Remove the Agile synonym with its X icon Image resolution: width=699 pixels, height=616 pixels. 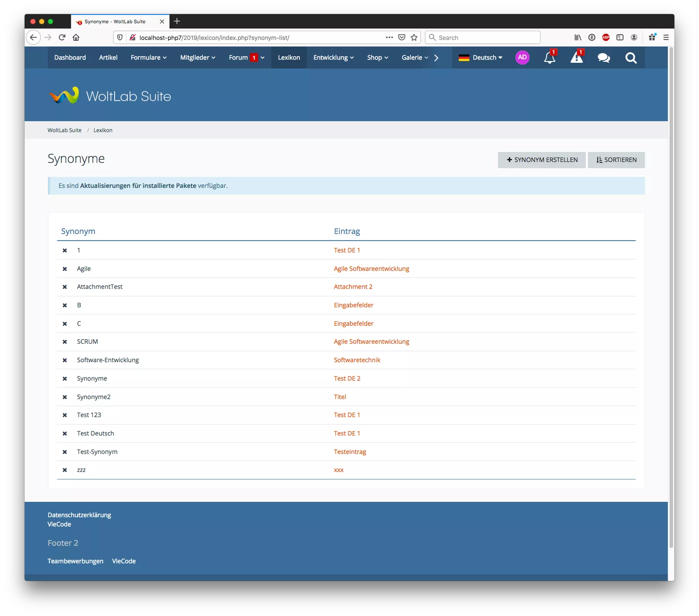[x=65, y=269]
